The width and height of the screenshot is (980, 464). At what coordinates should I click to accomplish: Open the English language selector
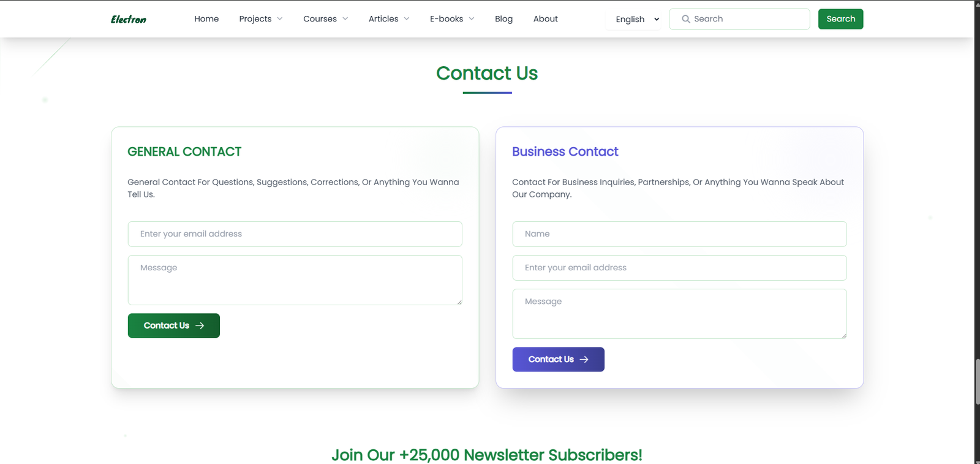[x=637, y=19]
